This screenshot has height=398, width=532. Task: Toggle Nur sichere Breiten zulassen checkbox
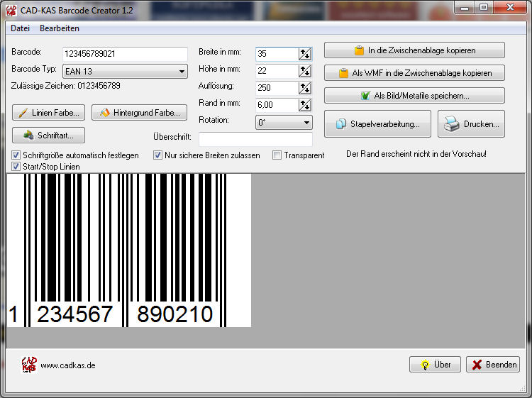tap(158, 155)
